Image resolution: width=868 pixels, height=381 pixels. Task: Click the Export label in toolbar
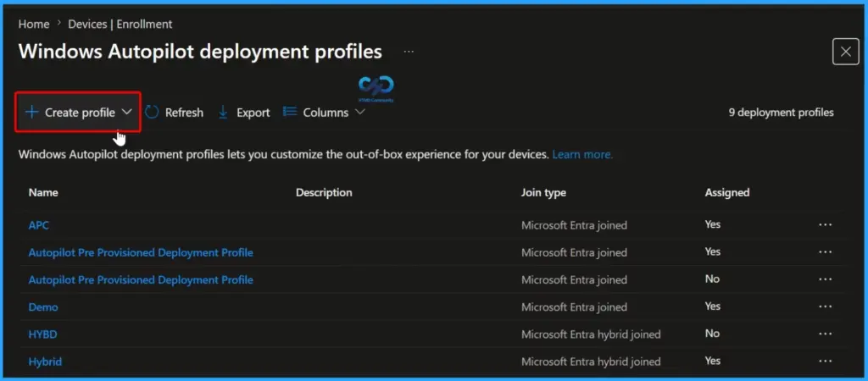253,113
